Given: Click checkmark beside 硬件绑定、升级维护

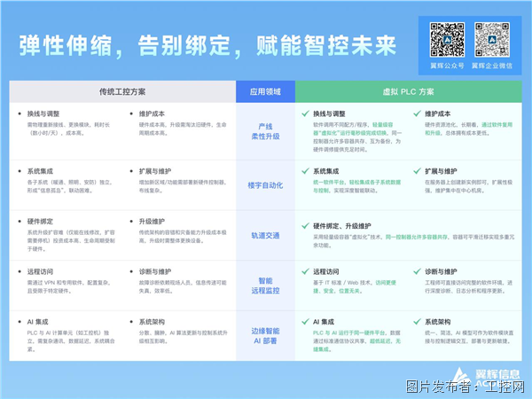Looking at the screenshot, I should (x=304, y=225).
